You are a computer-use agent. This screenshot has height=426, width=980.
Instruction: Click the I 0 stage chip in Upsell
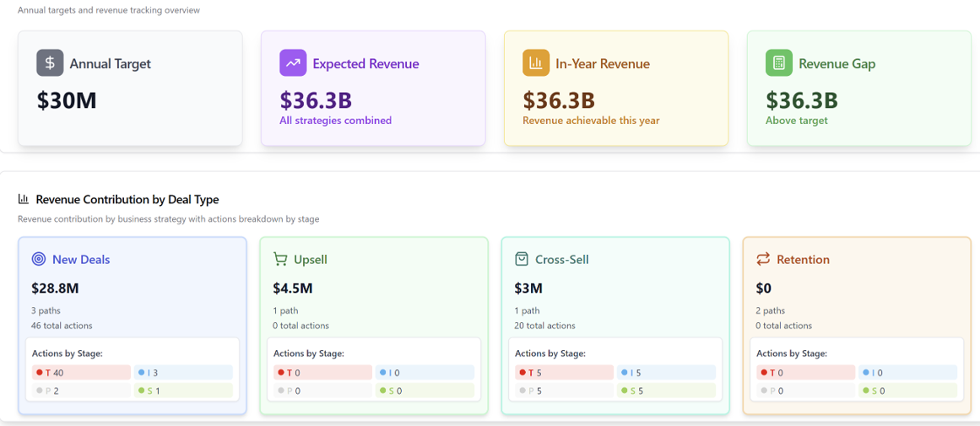click(425, 373)
